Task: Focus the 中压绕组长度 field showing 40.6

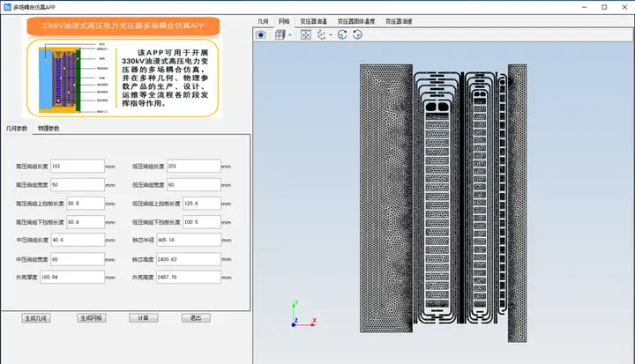Action: (78, 240)
